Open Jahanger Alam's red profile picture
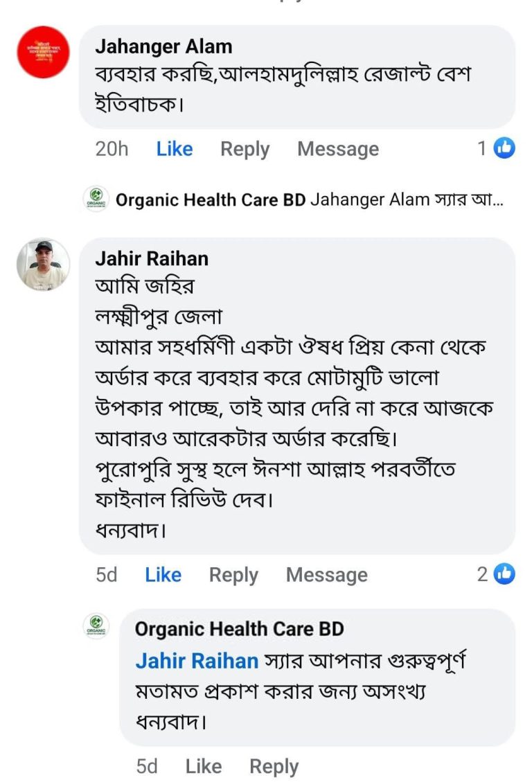 [x=43, y=52]
